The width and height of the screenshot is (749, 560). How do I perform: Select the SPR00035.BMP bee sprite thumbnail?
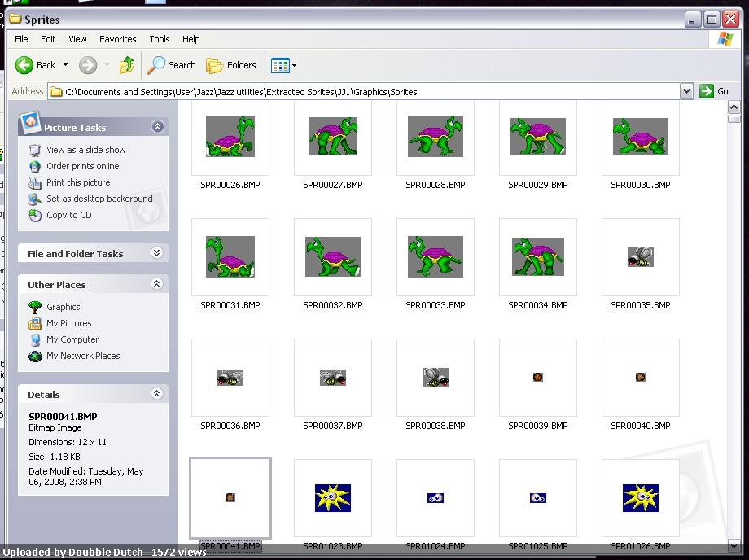(641, 257)
